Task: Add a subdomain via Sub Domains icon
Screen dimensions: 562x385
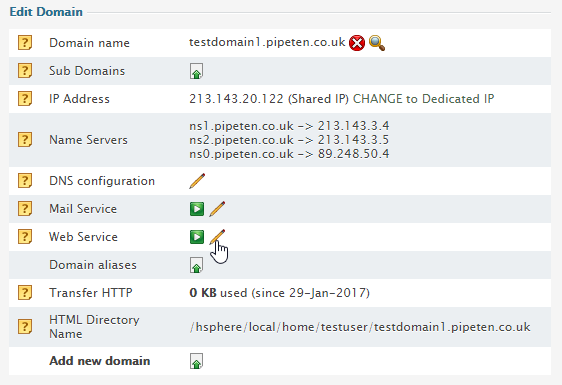Action: (196, 71)
